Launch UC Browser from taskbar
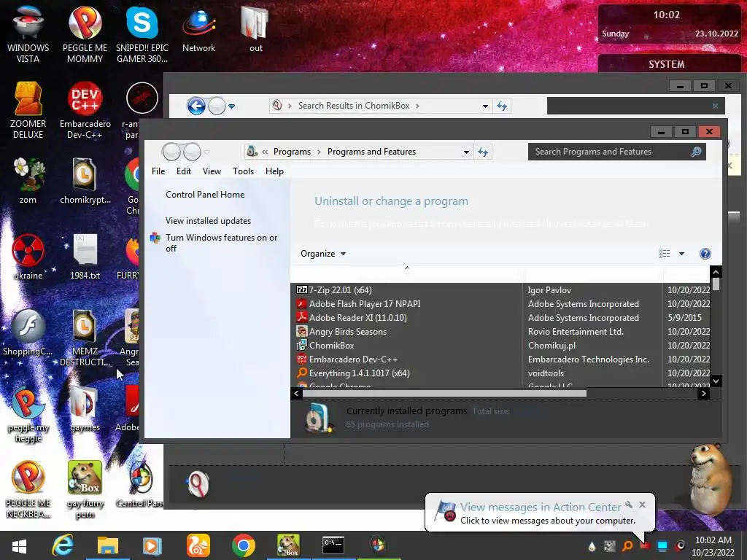The height and width of the screenshot is (560, 747). point(198,545)
